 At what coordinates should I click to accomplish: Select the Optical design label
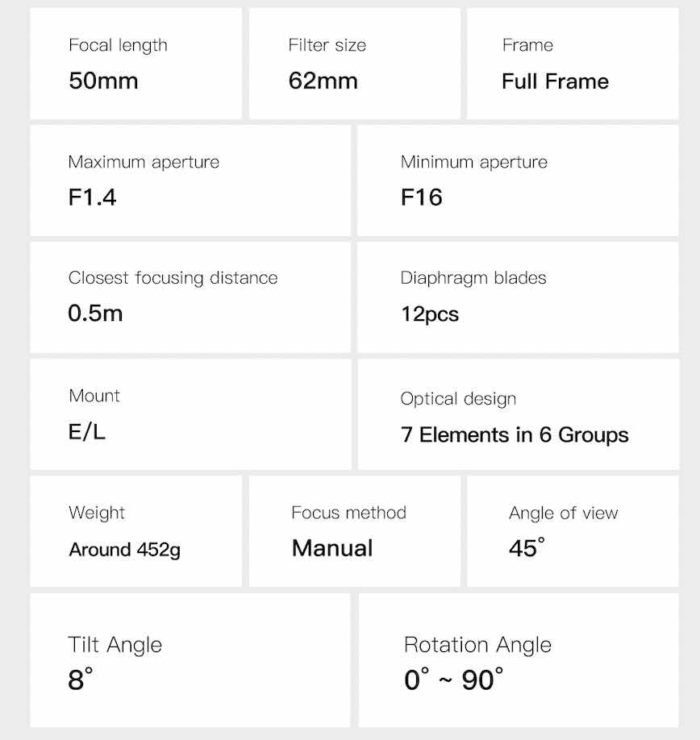(x=458, y=399)
